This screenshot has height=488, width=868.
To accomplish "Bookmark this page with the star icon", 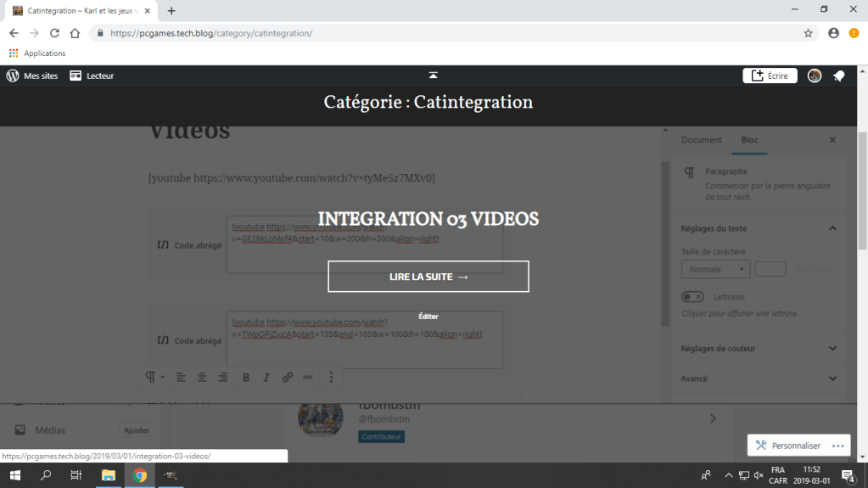I will (x=808, y=33).
